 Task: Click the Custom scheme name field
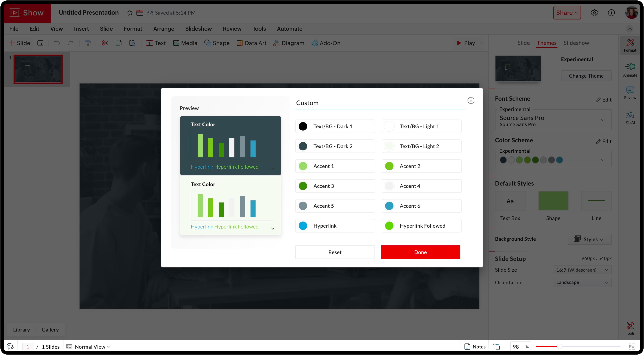point(380,103)
